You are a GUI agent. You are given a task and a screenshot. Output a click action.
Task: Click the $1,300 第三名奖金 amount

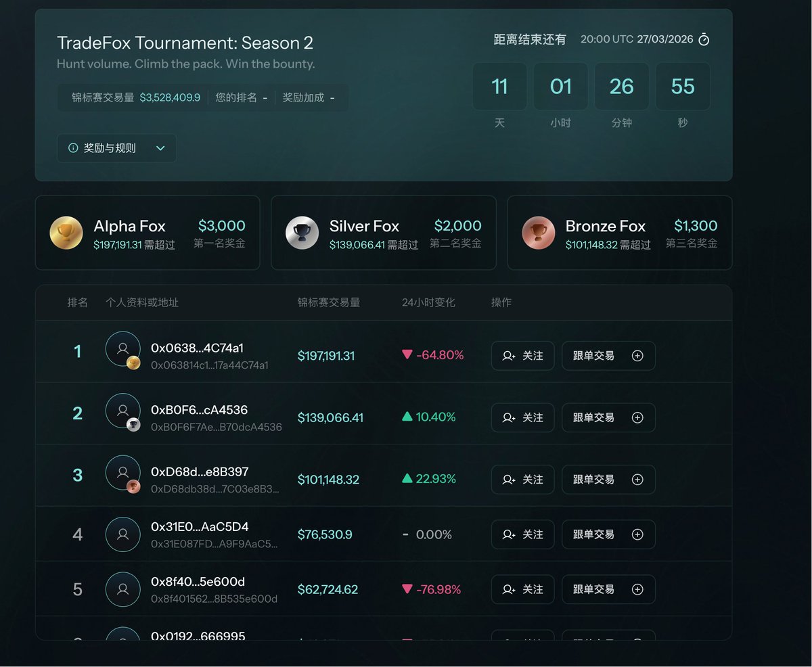pos(696,226)
